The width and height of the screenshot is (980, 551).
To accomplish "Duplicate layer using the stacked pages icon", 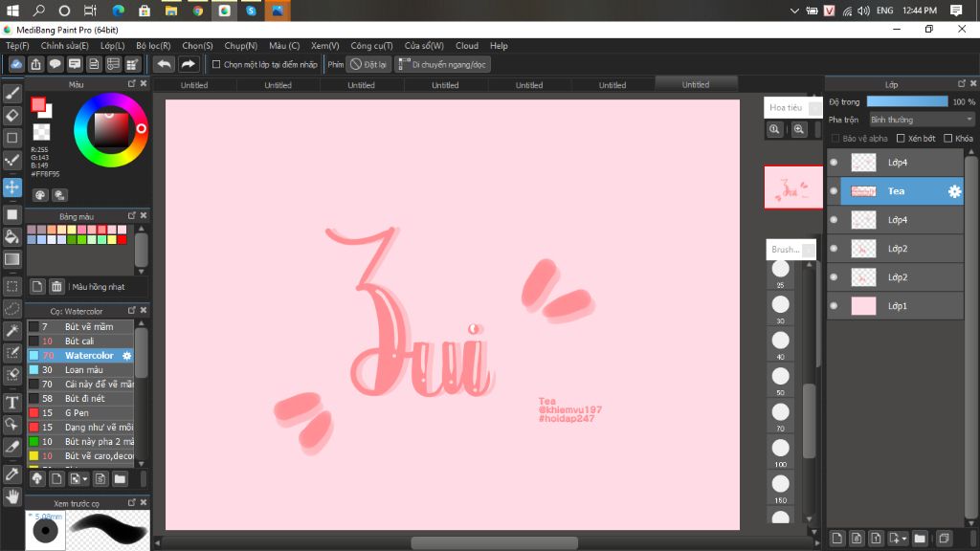I will pos(944,538).
